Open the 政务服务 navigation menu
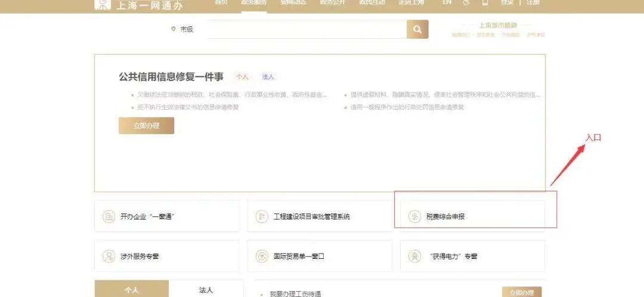The height and width of the screenshot is (297, 644). click(253, 3)
